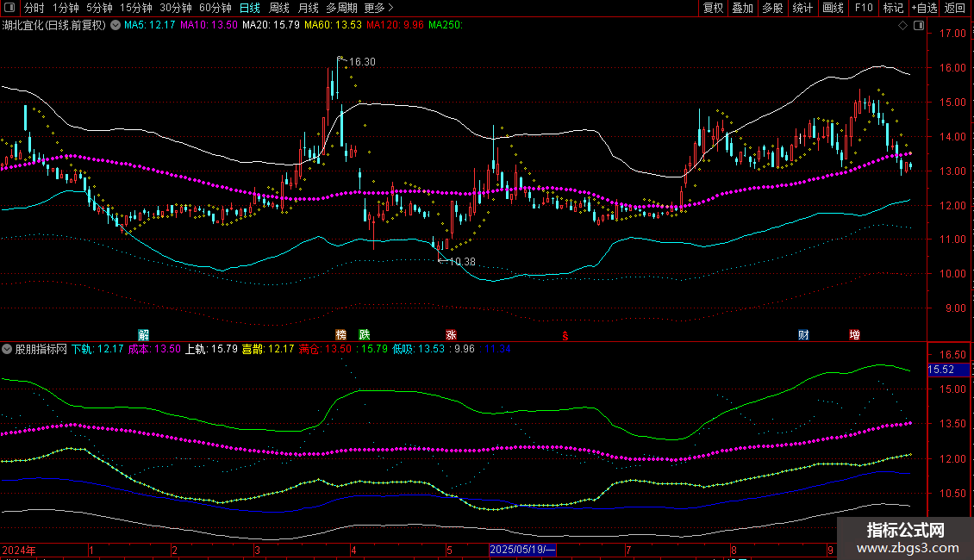The width and height of the screenshot is (974, 560).
Task: Click the MA5: 12.17 indicator label
Action: pos(150,25)
